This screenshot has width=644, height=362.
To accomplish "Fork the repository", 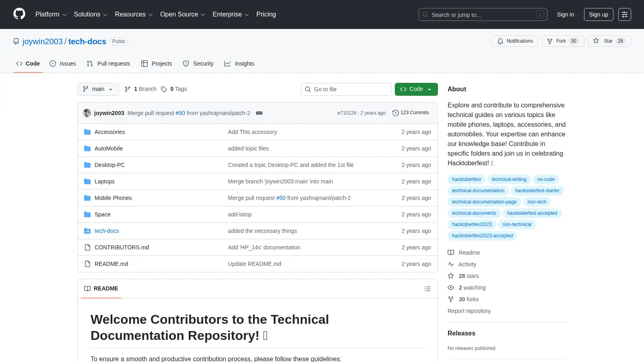I will (x=563, y=41).
